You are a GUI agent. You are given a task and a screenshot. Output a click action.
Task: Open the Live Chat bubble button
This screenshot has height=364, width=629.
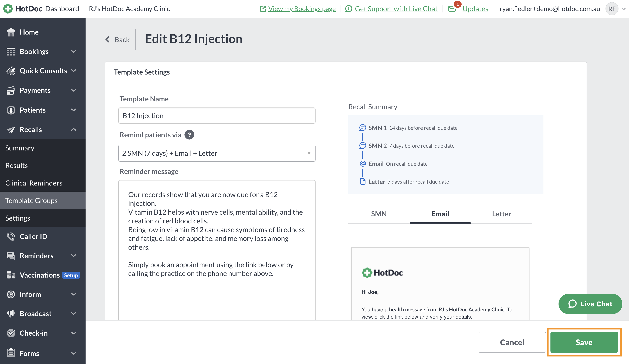[590, 304]
